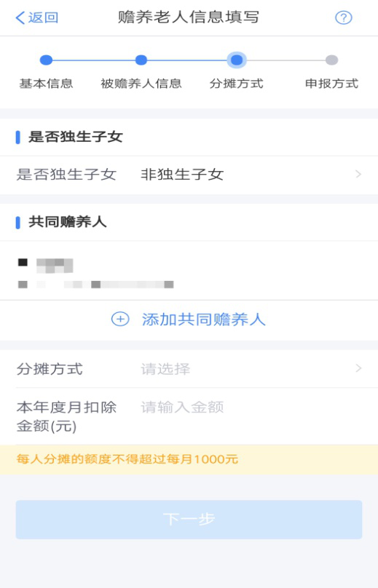This screenshot has height=588, width=378.
Task: Expand the 是否独生子女 chevron arrow
Action: click(x=358, y=175)
